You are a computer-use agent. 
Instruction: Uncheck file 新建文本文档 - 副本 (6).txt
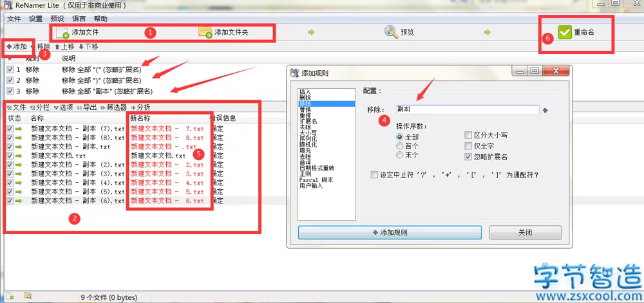coord(10,201)
